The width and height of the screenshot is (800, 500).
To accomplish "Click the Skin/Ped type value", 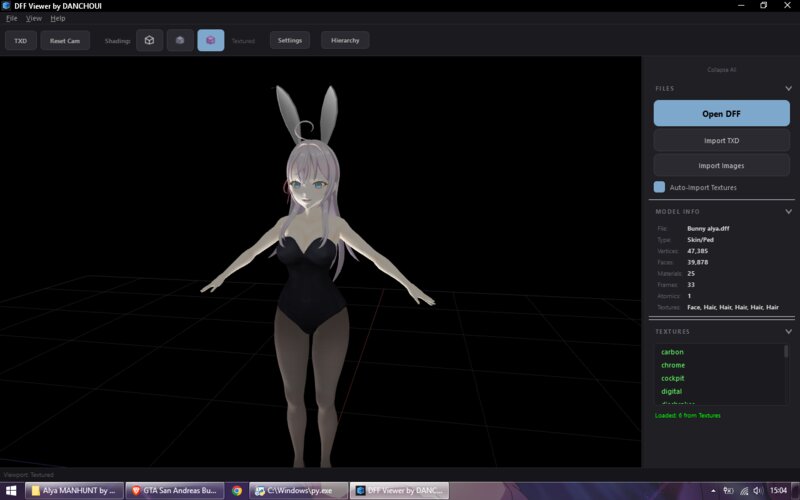I will pos(701,240).
